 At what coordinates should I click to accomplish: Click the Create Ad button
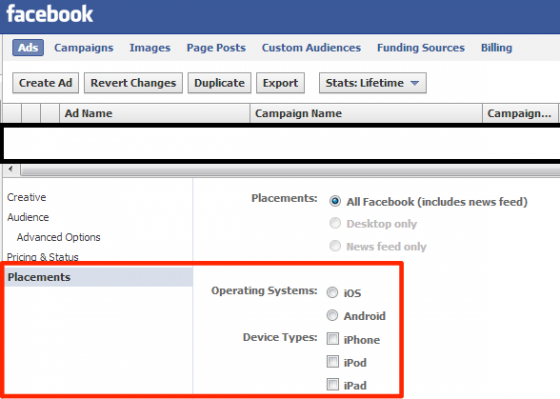(45, 83)
